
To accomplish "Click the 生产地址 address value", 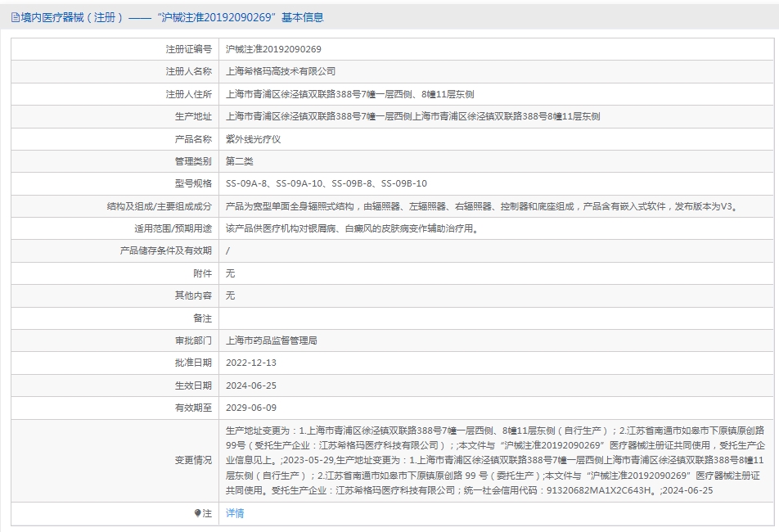I will (412, 116).
